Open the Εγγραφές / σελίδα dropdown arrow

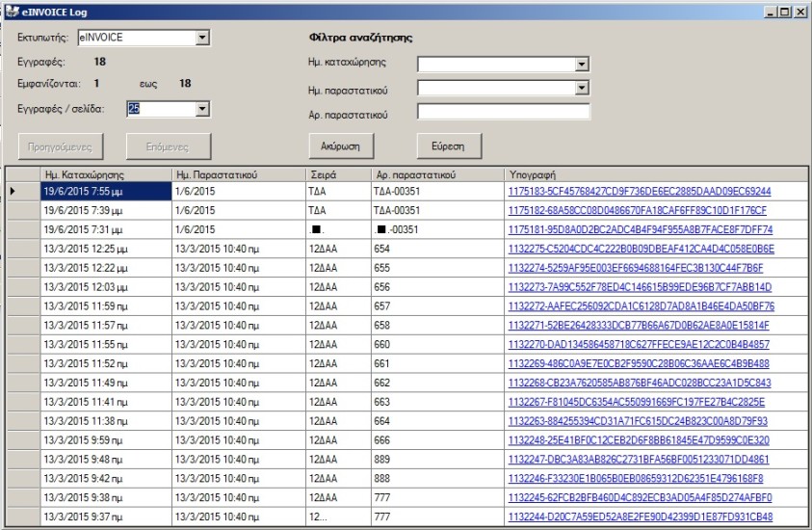point(202,109)
